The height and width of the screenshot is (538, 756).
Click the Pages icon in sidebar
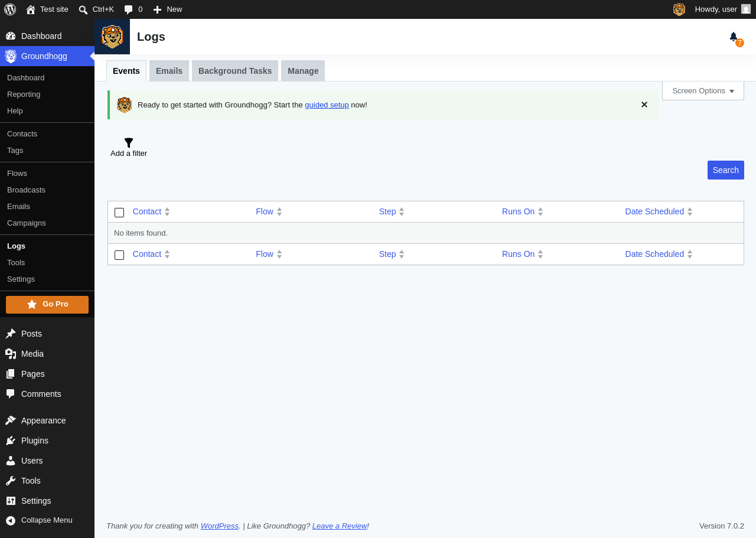(x=11, y=374)
